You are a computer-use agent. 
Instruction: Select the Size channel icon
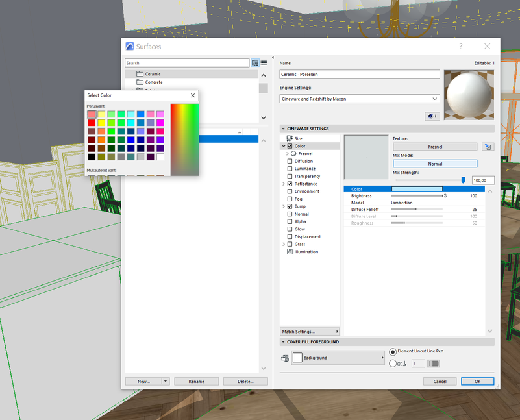coord(290,138)
